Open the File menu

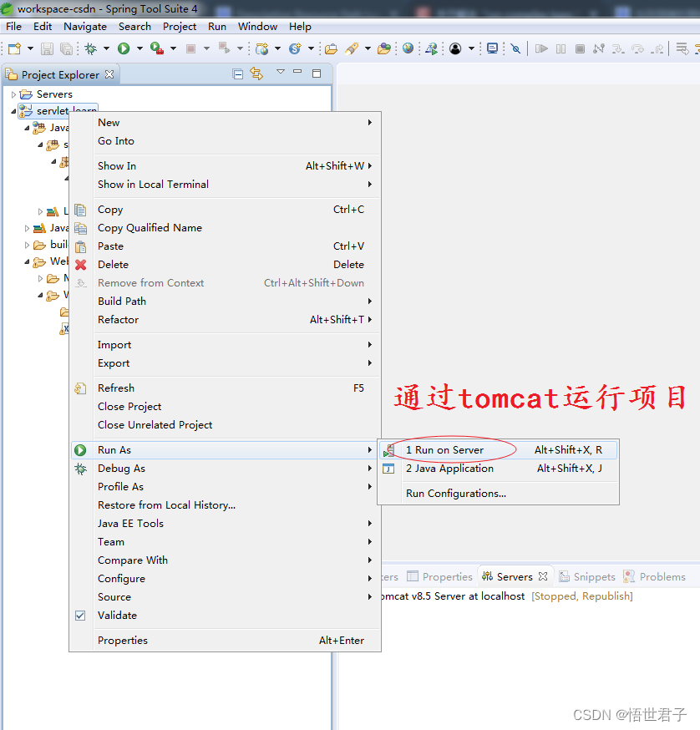click(13, 27)
